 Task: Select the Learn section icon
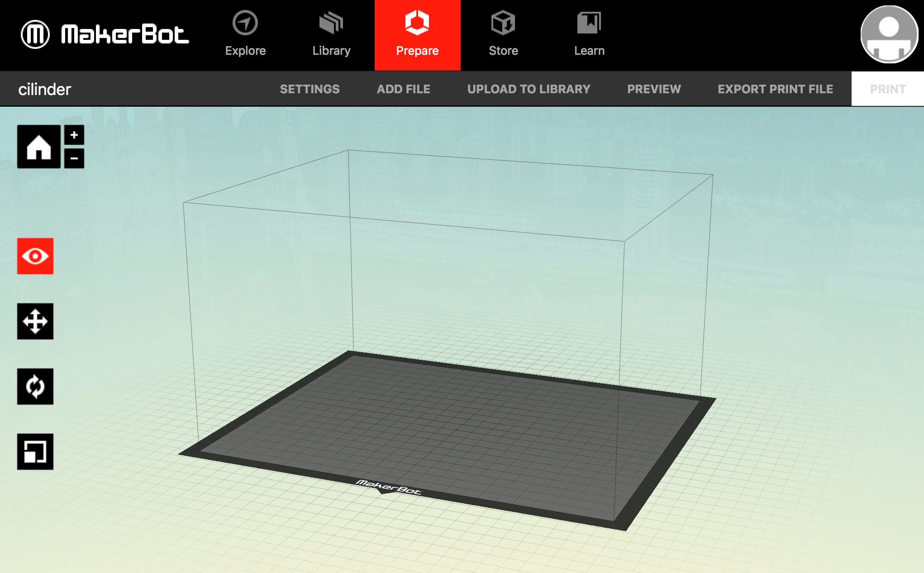point(589,24)
